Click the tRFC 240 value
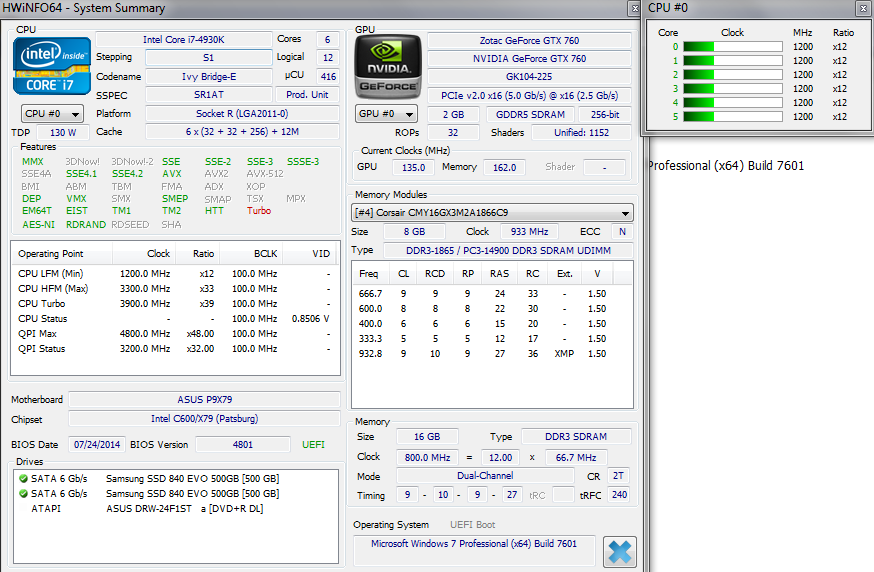Screen dimensions: 874x572 619,495
